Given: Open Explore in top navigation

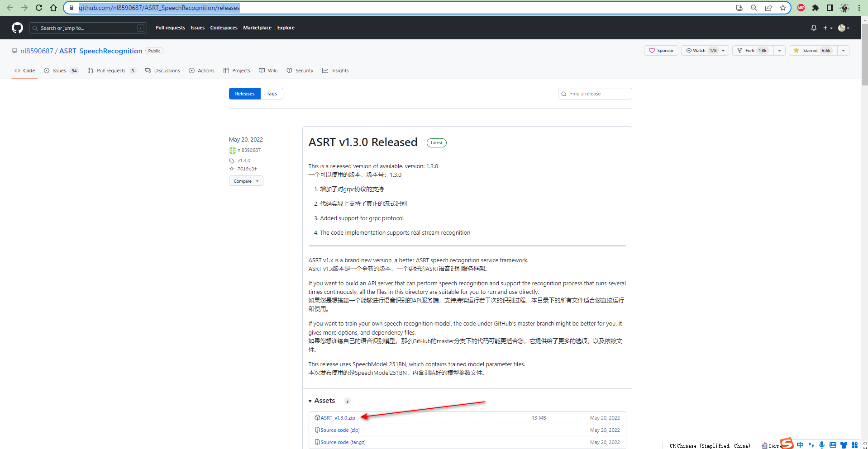Looking at the screenshot, I should pyautogui.click(x=286, y=28).
